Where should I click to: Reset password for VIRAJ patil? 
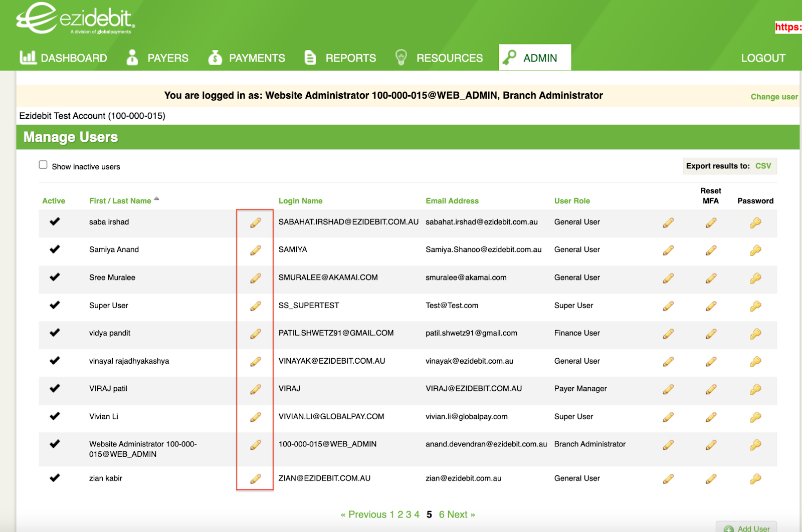[755, 390]
